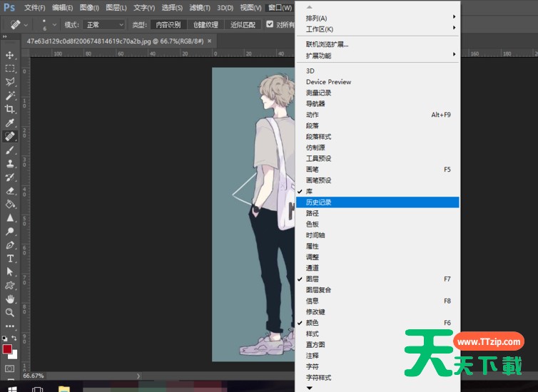This screenshot has width=538, height=392.
Task: Choose 画笔 F5 menu entry
Action: (x=377, y=170)
